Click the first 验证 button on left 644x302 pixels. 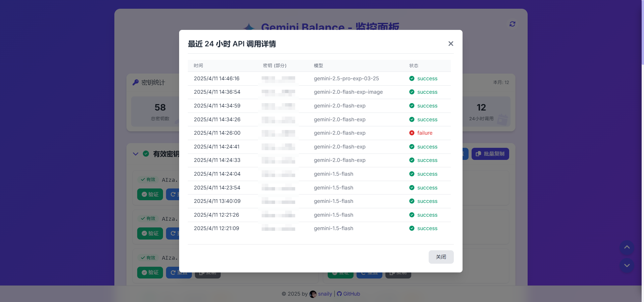(150, 195)
